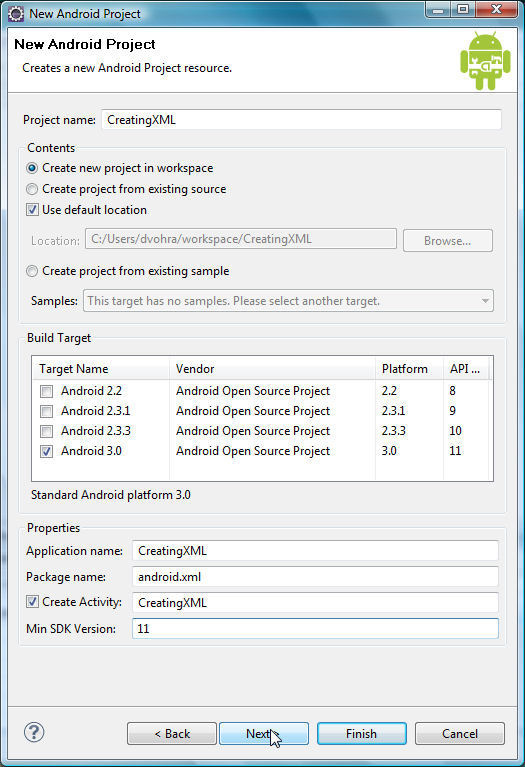Click the Target Name column header
The height and width of the screenshot is (767, 525).
(x=101, y=369)
